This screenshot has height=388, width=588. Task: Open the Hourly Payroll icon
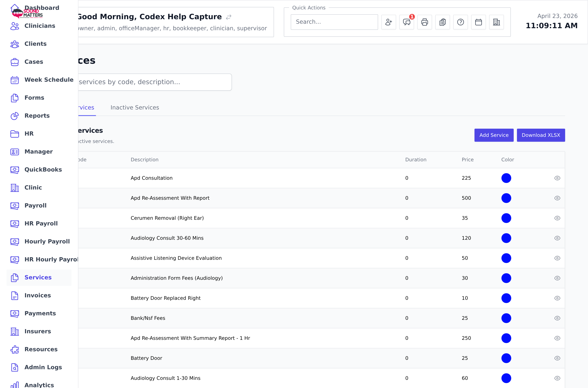(x=14, y=242)
